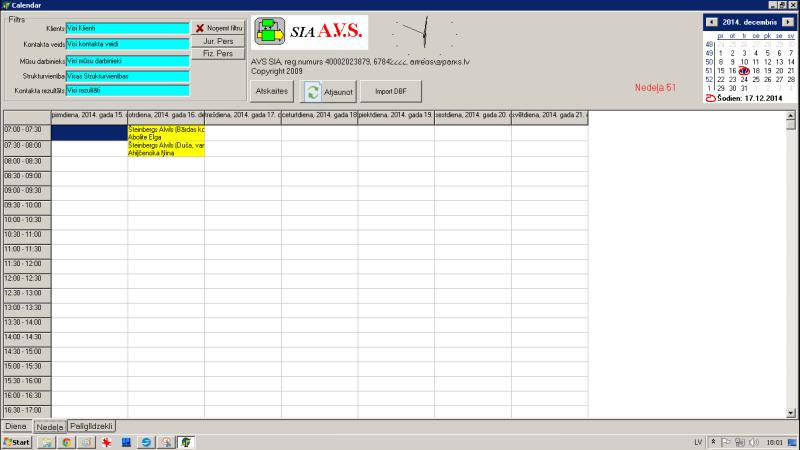
Task: Click the Atskaites button
Action: pos(272,91)
